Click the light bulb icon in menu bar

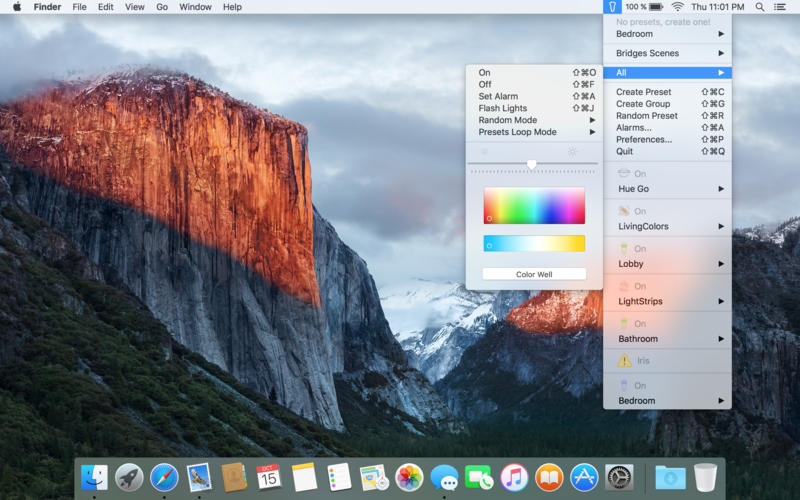[612, 7]
